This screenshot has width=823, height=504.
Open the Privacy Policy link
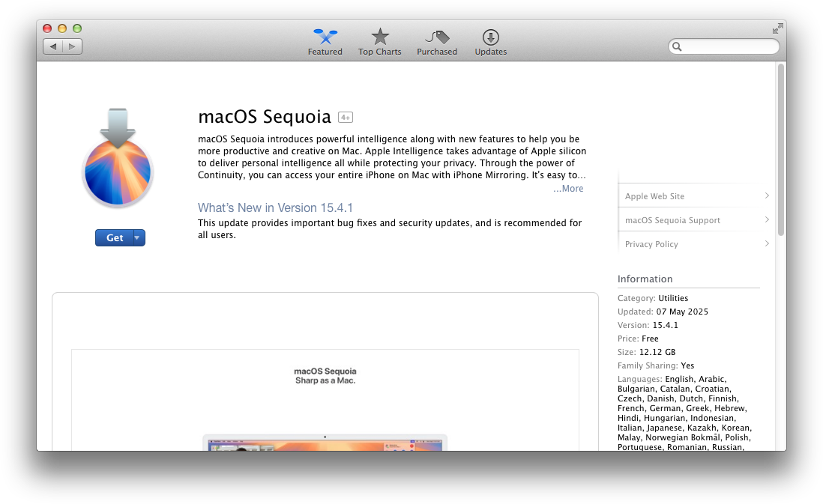[x=651, y=244]
